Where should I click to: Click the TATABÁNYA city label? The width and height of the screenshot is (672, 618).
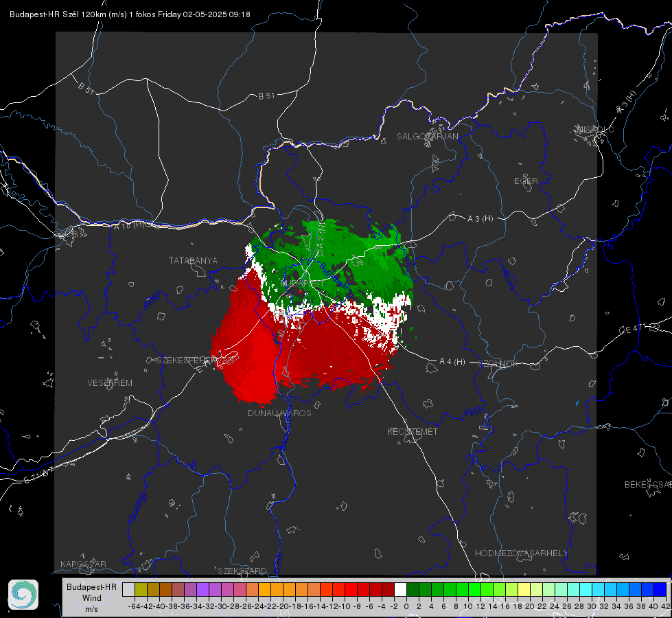(193, 261)
